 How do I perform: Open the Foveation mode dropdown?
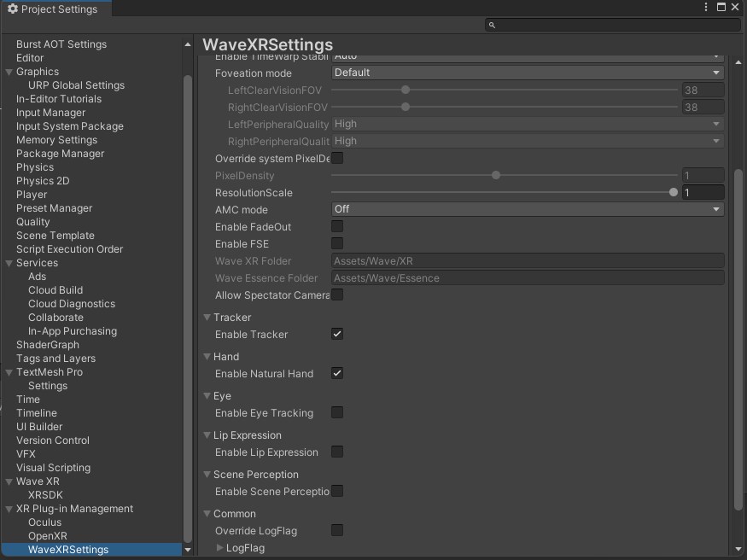pos(527,73)
